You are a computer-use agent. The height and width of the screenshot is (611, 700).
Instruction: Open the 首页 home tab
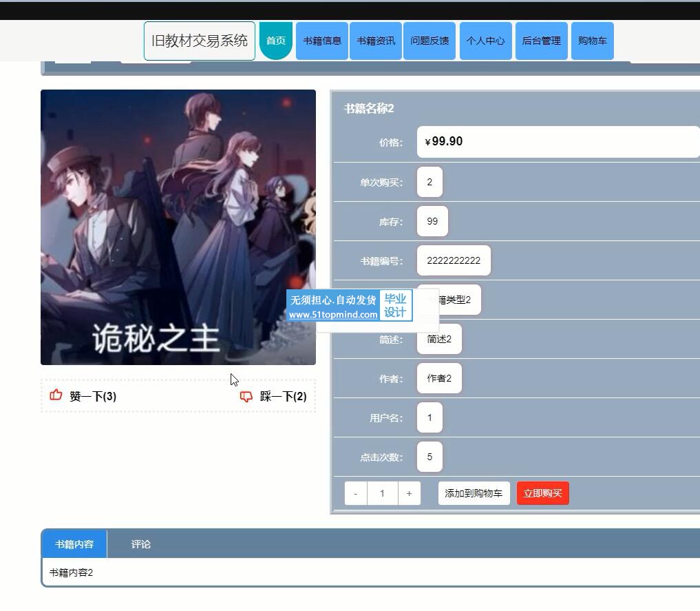pyautogui.click(x=276, y=41)
